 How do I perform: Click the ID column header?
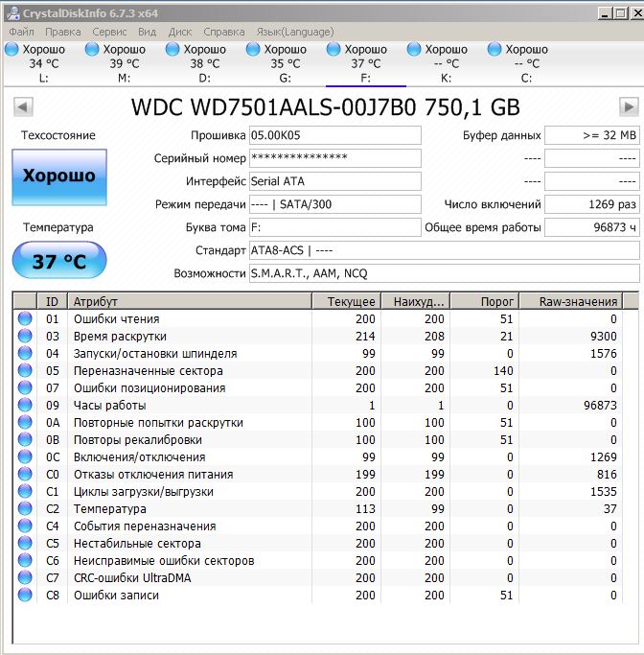(x=52, y=301)
